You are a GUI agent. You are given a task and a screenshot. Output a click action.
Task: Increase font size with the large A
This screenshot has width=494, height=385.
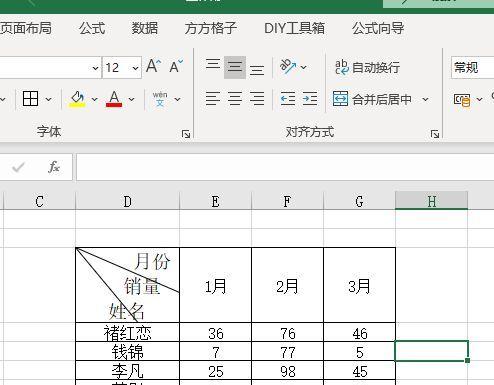pyautogui.click(x=153, y=66)
